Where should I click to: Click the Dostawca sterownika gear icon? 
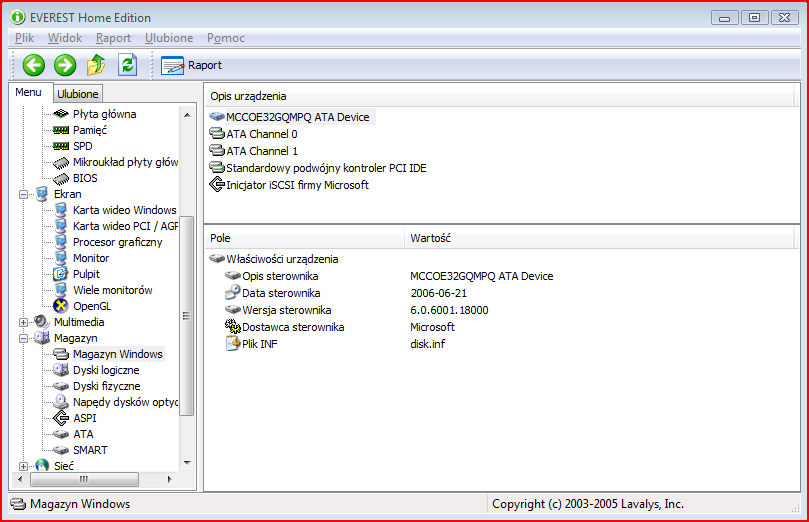233,327
